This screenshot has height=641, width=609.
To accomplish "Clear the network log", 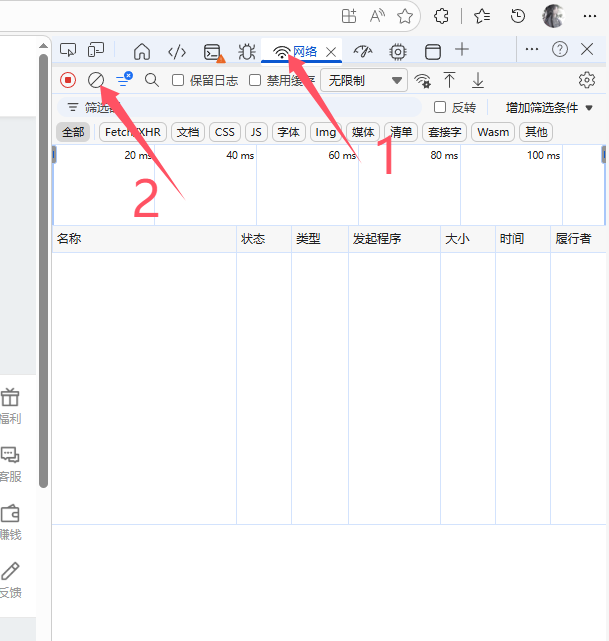I will pyautogui.click(x=96, y=80).
